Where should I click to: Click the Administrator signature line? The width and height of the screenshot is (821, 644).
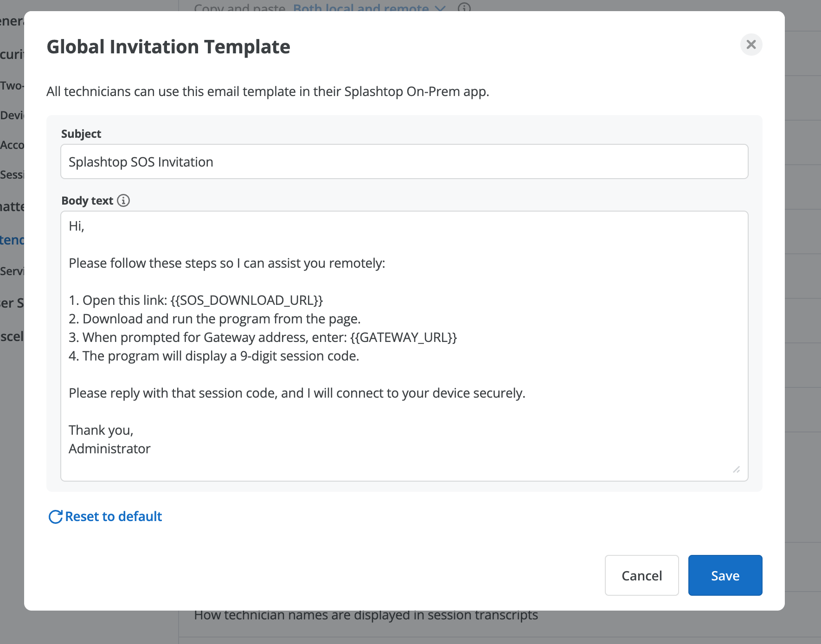tap(109, 449)
